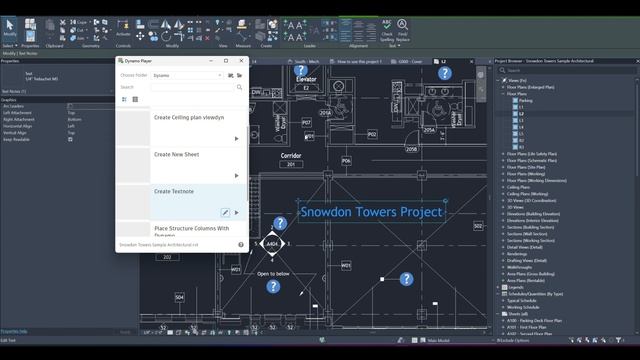The height and width of the screenshot is (360, 640).
Task: Select the Create New Sheet script row
Action: point(182,165)
